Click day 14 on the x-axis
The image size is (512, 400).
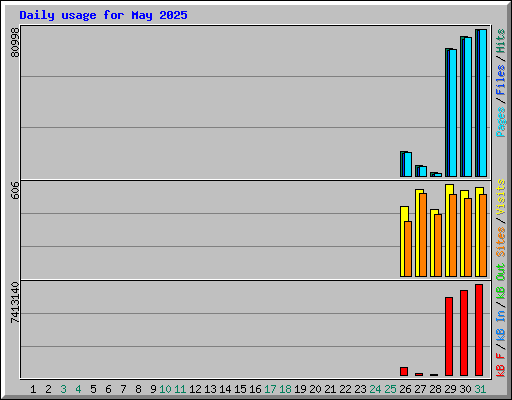click(x=225, y=389)
